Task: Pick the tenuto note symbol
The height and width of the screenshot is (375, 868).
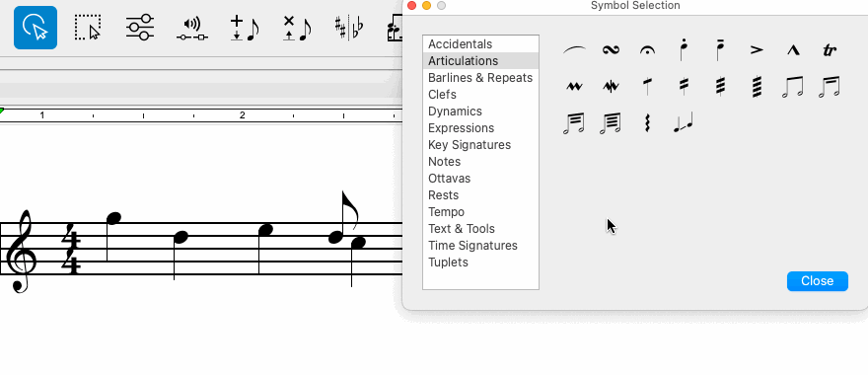Action: coord(720,50)
